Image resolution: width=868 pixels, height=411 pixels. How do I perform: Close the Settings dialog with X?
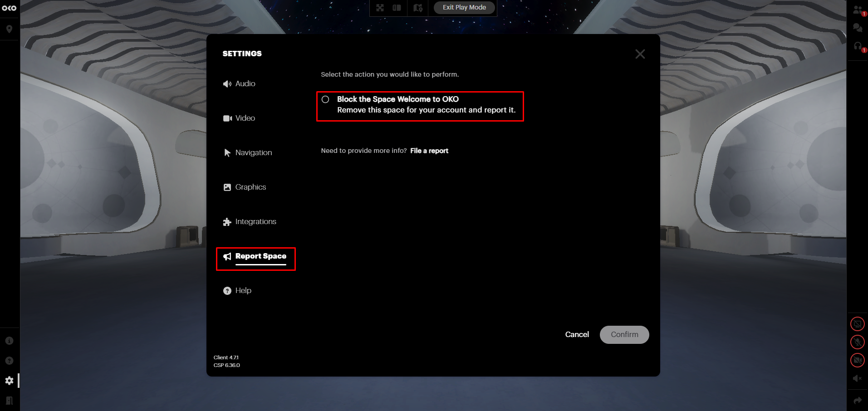pyautogui.click(x=640, y=54)
